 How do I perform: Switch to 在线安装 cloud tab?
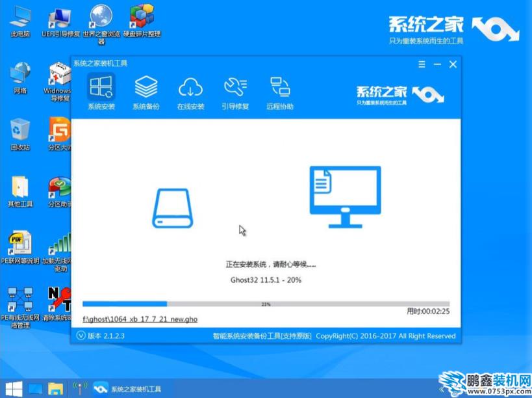click(191, 92)
